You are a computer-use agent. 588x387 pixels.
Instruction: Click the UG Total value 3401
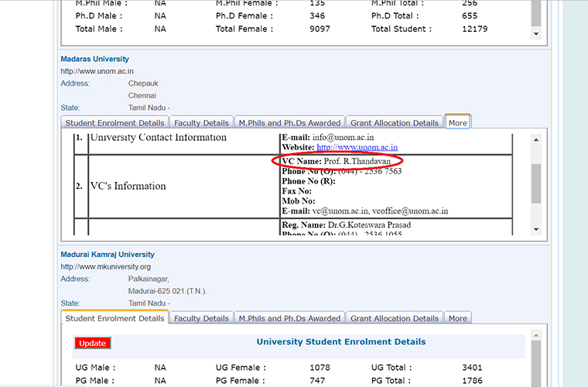click(x=472, y=368)
